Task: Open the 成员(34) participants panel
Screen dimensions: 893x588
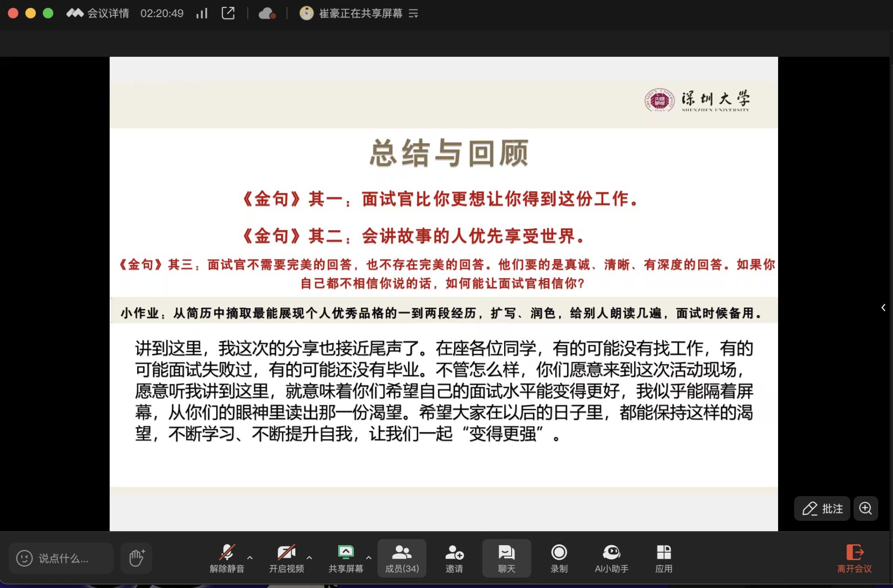Action: tap(402, 558)
